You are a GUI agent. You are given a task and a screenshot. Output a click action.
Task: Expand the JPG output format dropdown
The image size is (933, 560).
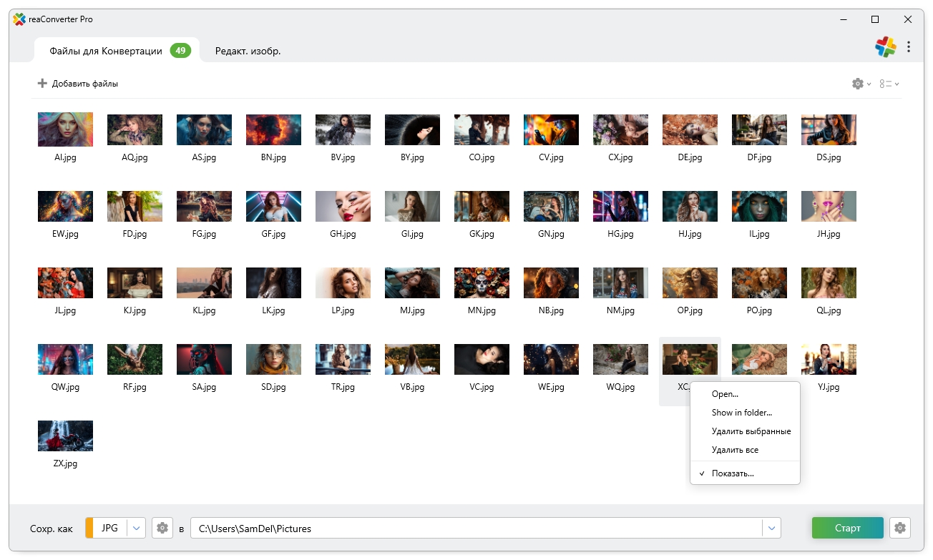click(137, 529)
